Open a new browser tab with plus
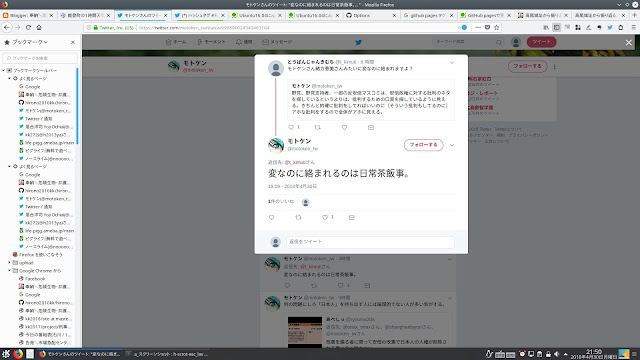 [x=634, y=15]
